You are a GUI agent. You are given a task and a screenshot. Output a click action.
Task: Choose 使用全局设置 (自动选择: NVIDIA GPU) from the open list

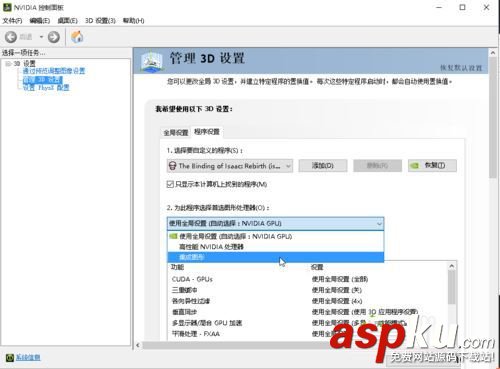pos(275,236)
